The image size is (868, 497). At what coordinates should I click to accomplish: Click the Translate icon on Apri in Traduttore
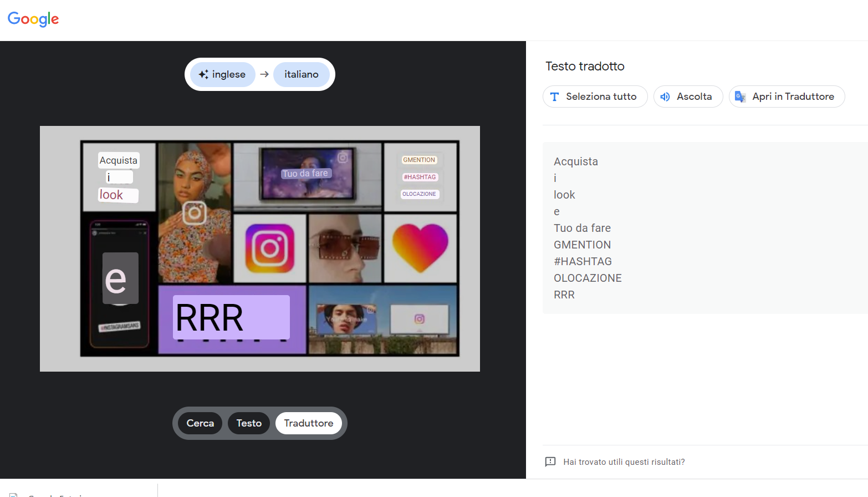[740, 97]
